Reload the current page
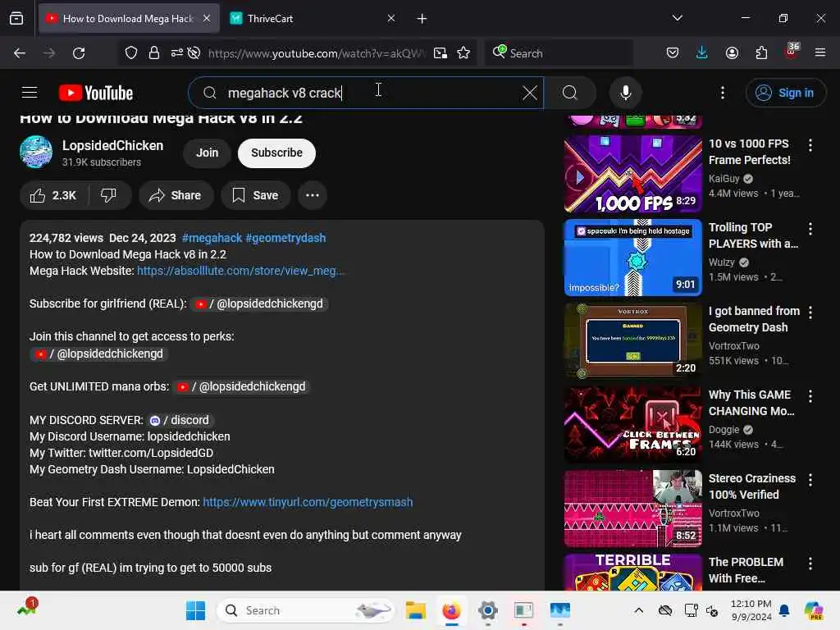The height and width of the screenshot is (630, 840). 79,53
